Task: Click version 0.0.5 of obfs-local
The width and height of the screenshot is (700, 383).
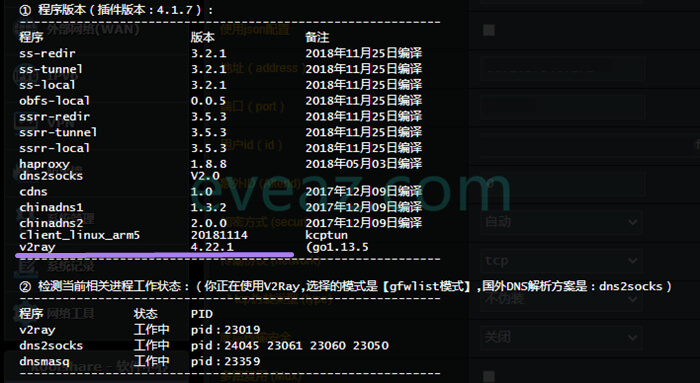Action: [x=208, y=100]
